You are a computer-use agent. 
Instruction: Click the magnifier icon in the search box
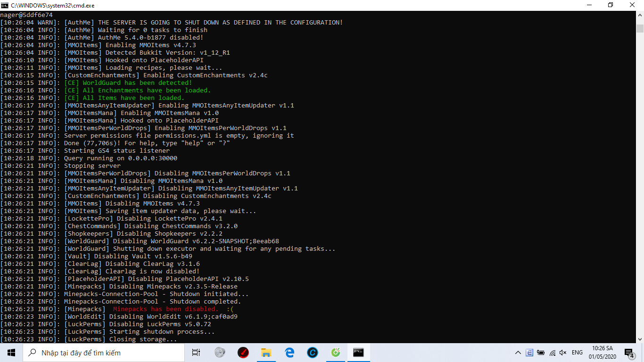(32, 353)
